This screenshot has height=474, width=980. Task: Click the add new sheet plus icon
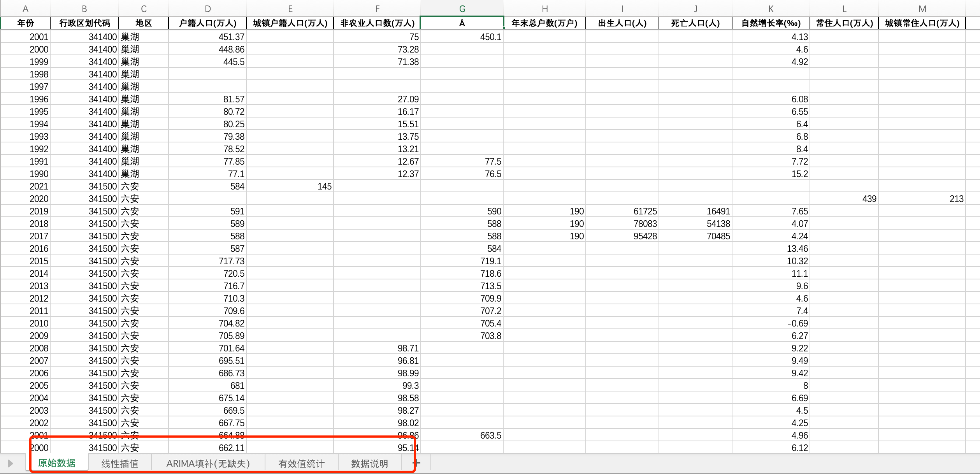point(416,463)
